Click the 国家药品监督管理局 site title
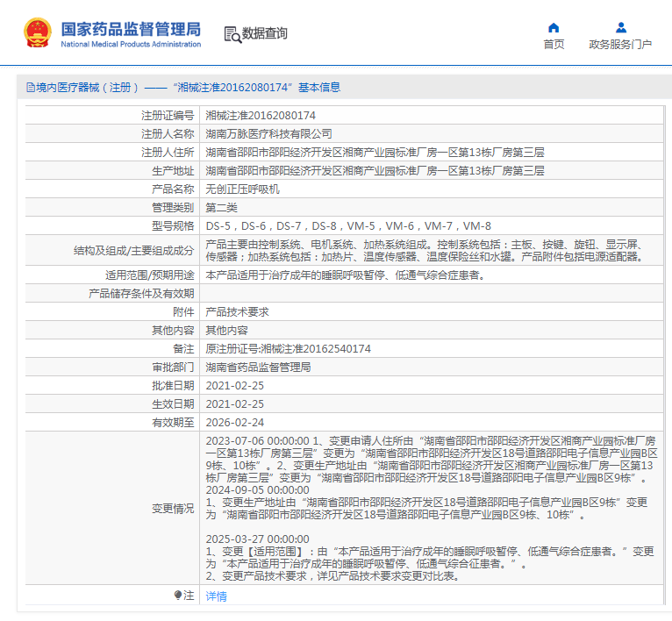The height and width of the screenshot is (621, 672). point(130,29)
